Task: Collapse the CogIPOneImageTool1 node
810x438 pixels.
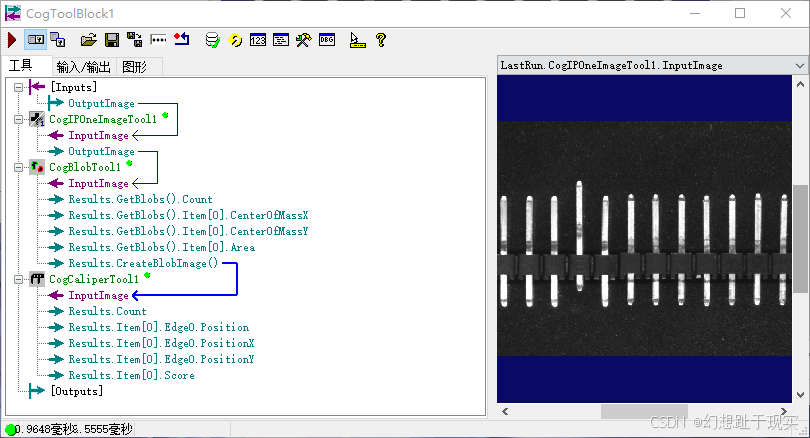Action: (x=19, y=119)
